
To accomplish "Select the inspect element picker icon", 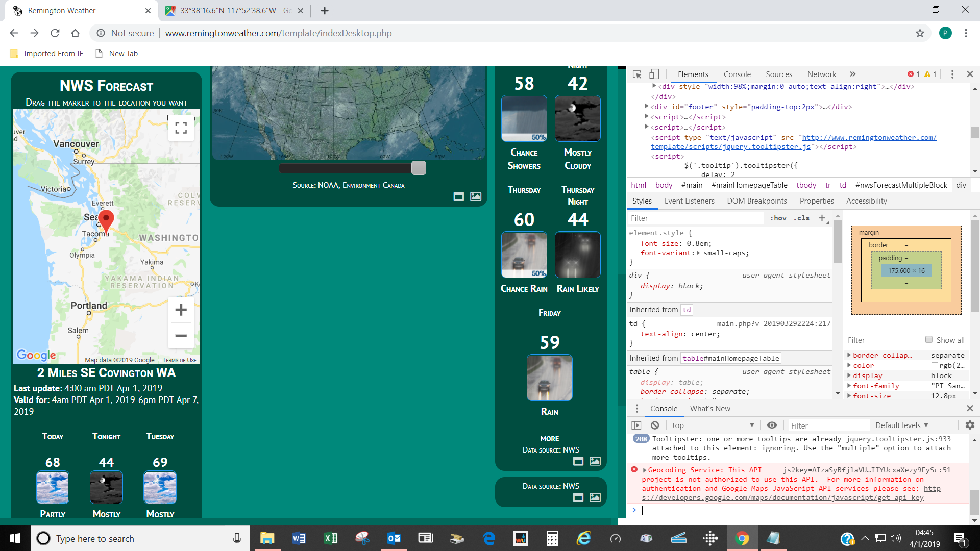I will click(x=636, y=74).
